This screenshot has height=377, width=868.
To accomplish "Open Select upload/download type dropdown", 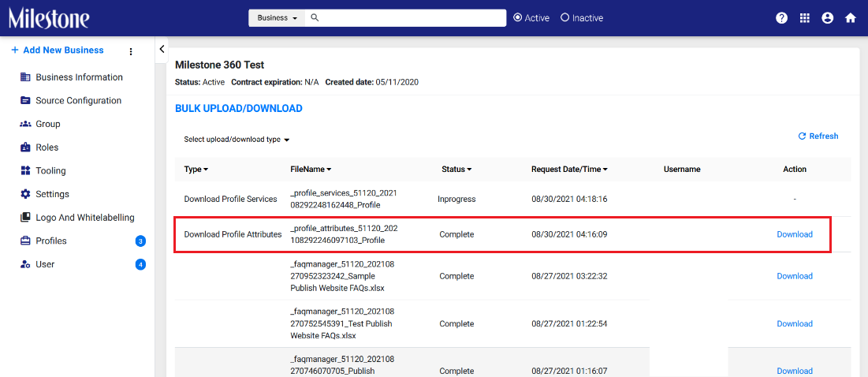I will coord(237,140).
